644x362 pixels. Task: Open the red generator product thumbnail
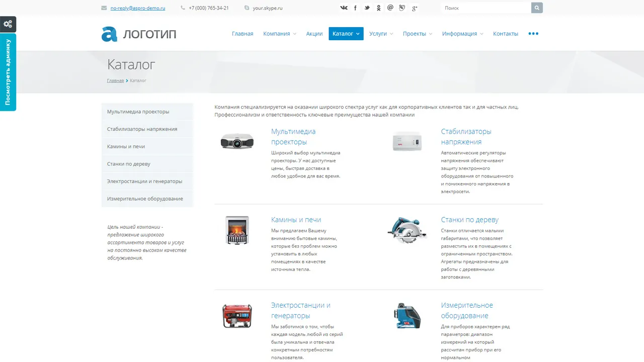(237, 316)
